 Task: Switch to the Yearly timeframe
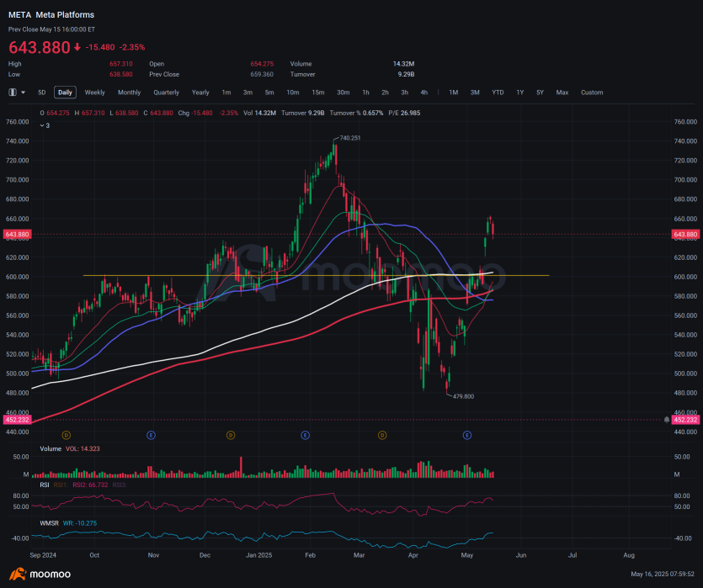[200, 93]
